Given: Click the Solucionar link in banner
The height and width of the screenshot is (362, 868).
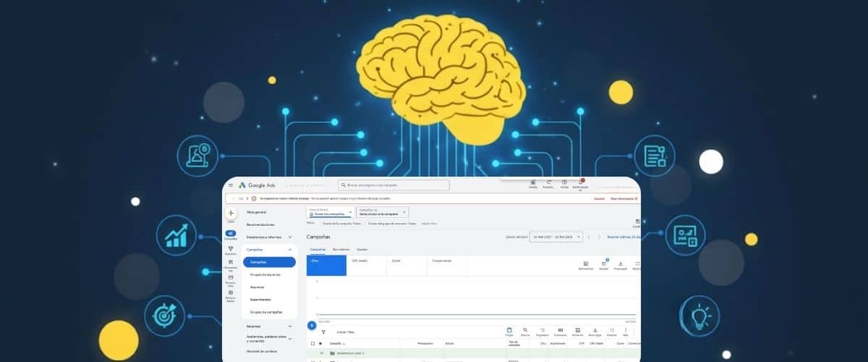Looking at the screenshot, I should point(599,198).
